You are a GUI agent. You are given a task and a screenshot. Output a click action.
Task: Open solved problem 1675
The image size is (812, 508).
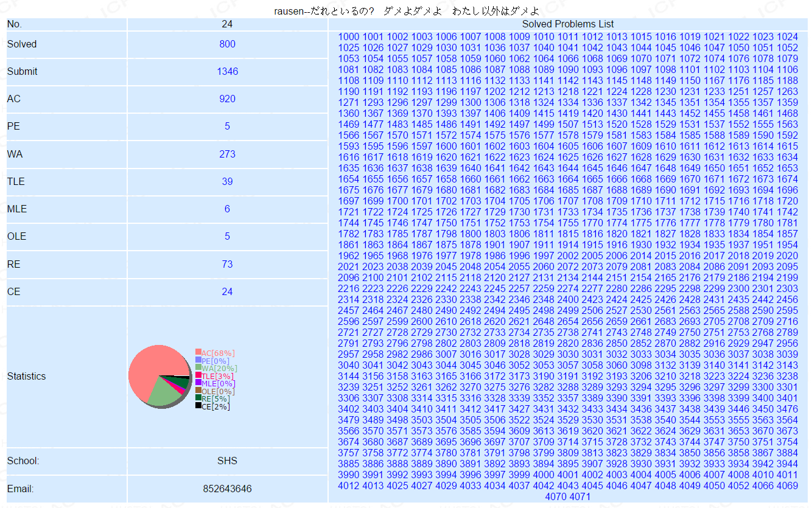[x=349, y=190]
